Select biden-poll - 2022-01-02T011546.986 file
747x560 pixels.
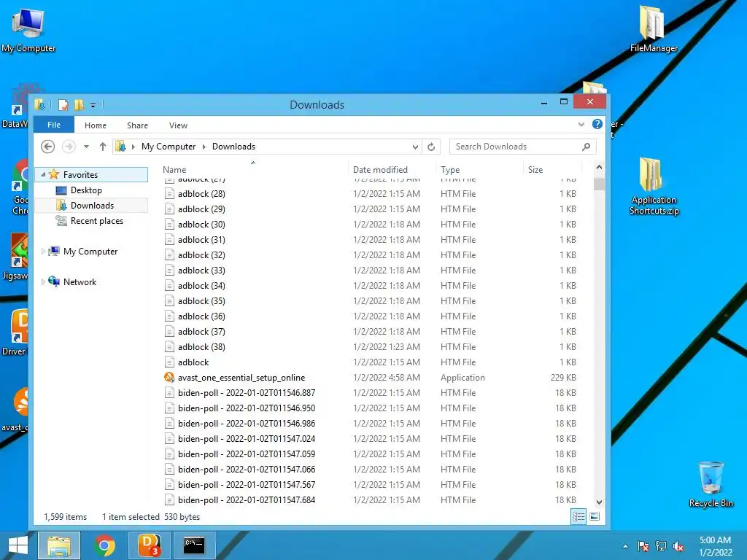pos(247,424)
